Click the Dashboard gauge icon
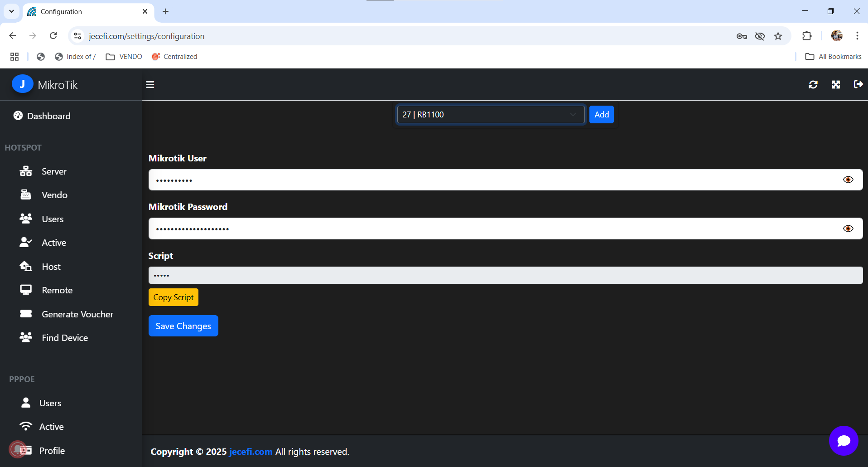 coord(18,116)
